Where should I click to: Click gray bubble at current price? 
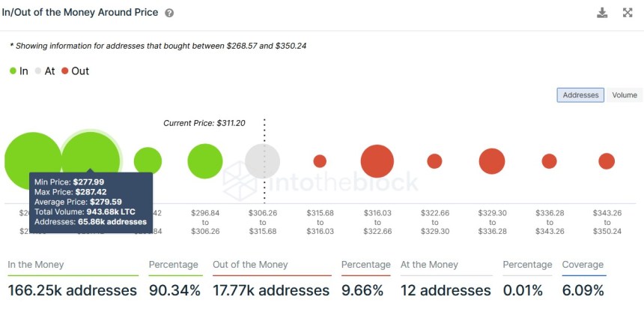[263, 161]
